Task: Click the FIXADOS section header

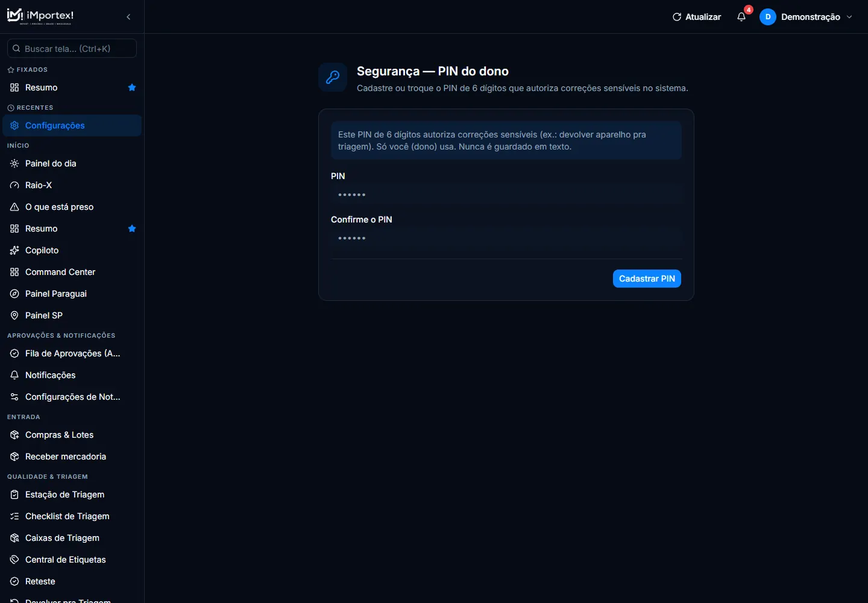Action: coord(28,70)
